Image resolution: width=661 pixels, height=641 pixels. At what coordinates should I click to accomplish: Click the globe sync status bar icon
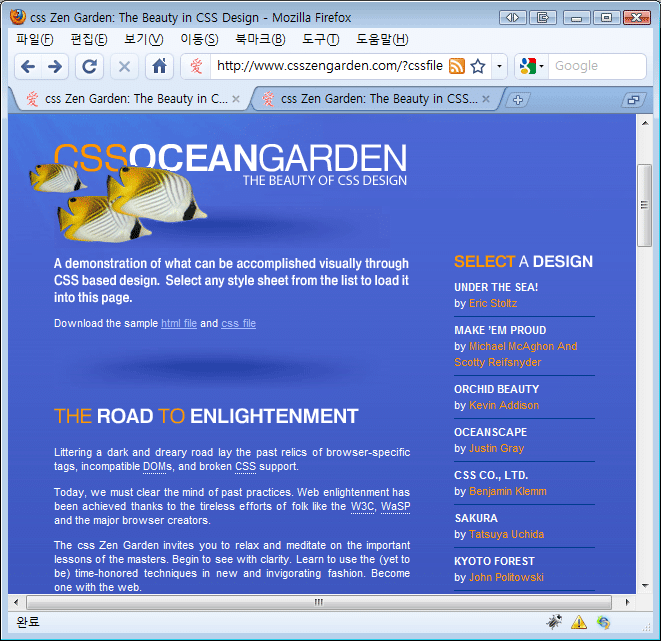click(604, 622)
